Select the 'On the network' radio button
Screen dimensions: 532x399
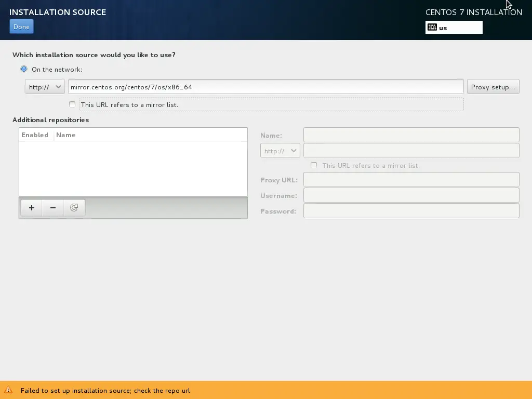(x=24, y=69)
